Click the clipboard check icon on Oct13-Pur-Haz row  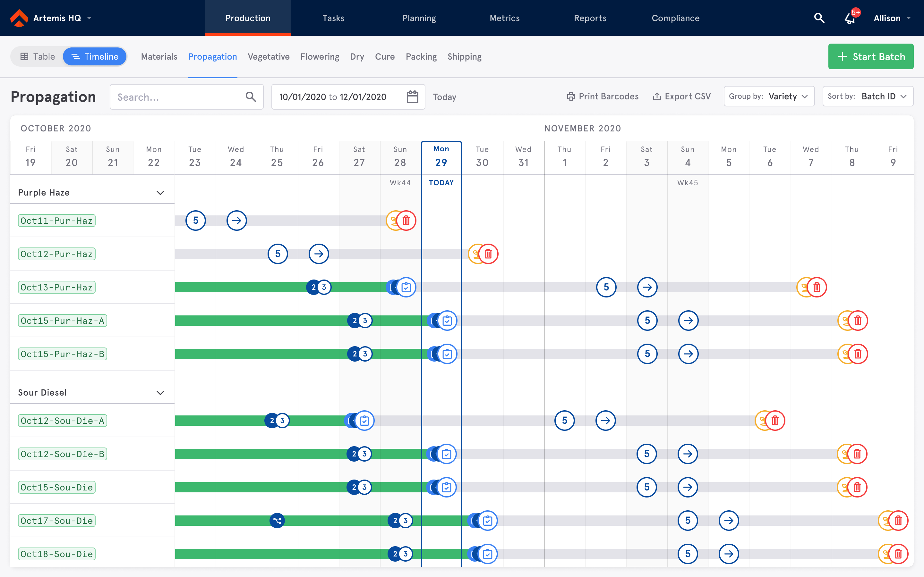[x=406, y=287]
